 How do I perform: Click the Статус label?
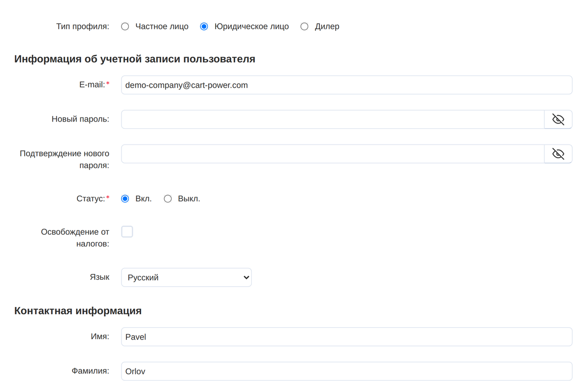click(x=91, y=199)
